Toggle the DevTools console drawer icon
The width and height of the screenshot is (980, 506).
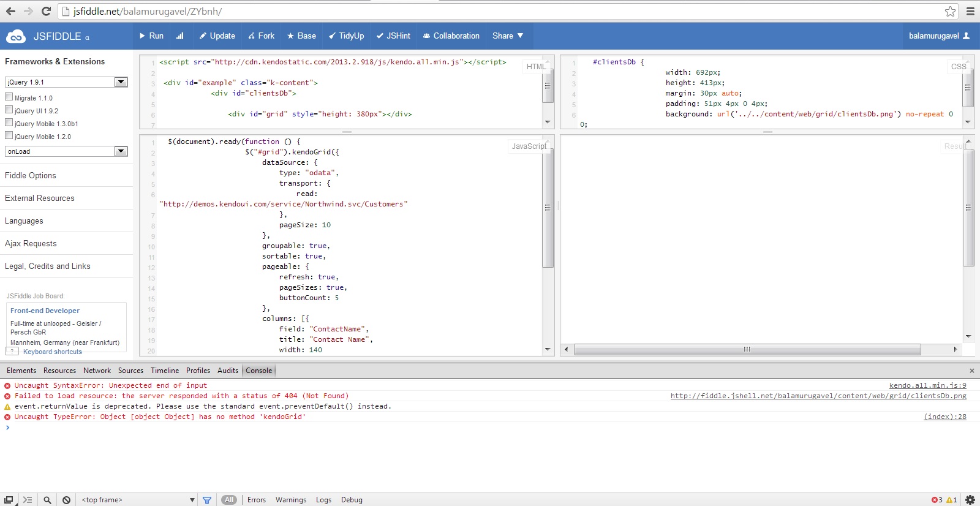coord(28,500)
